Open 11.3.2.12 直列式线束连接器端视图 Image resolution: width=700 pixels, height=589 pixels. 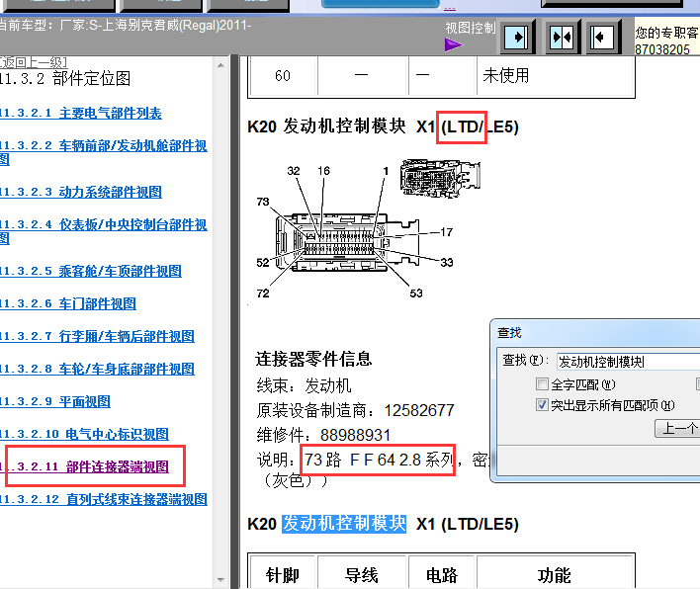tap(104, 499)
